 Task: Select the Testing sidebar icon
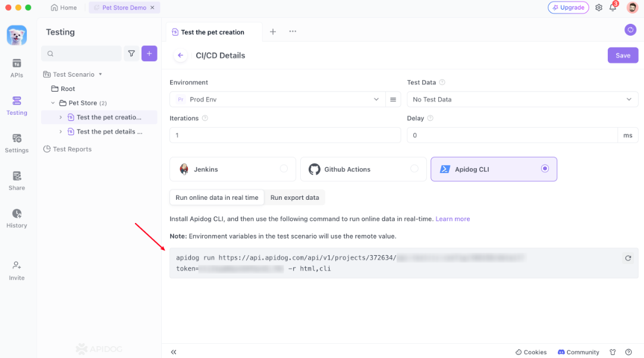coord(17,104)
